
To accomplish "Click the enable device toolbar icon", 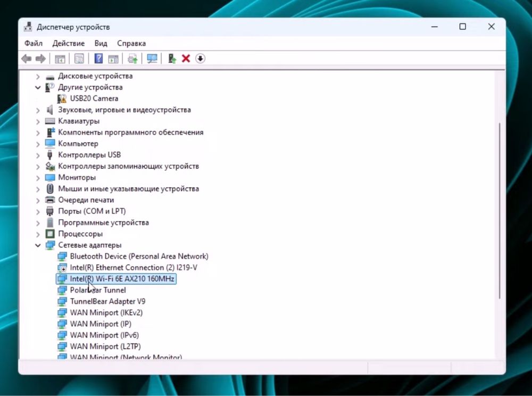I will pyautogui.click(x=172, y=59).
